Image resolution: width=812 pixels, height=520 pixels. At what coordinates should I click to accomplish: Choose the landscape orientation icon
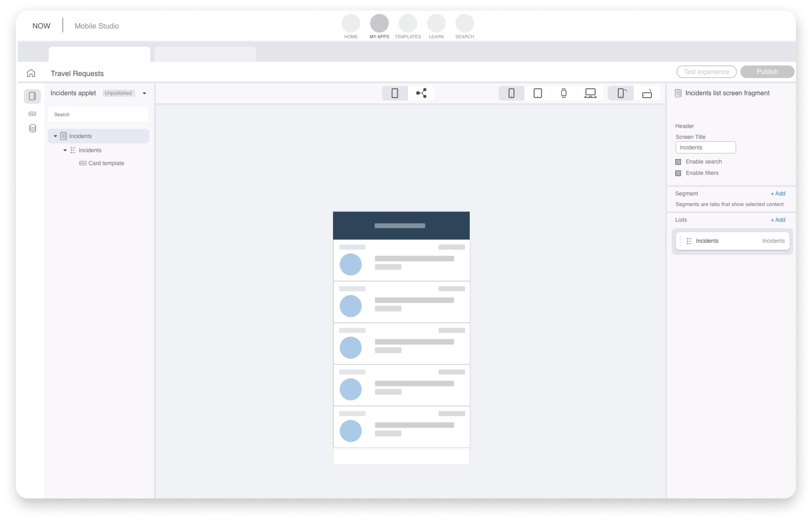pyautogui.click(x=647, y=93)
